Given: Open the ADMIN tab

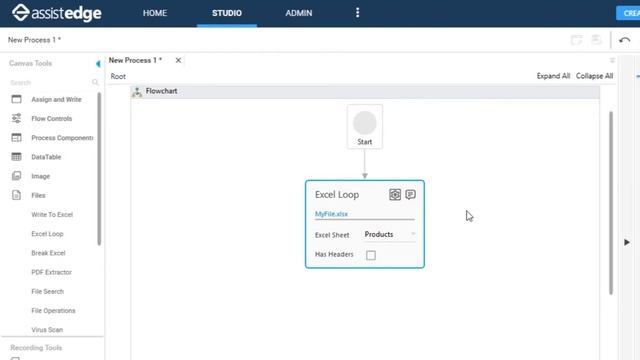Looking at the screenshot, I should (x=299, y=13).
